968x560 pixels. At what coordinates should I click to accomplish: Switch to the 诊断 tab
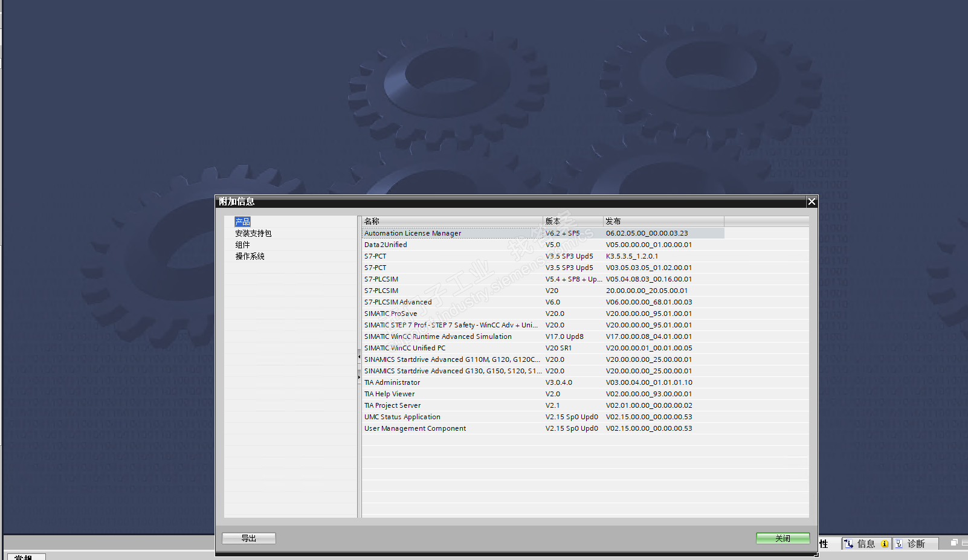pyautogui.click(x=916, y=544)
